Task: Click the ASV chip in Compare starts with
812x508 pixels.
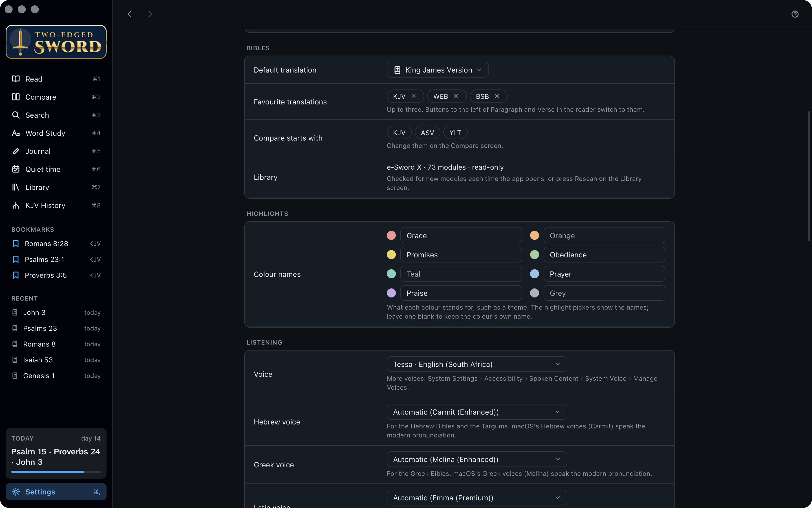Action: click(427, 133)
